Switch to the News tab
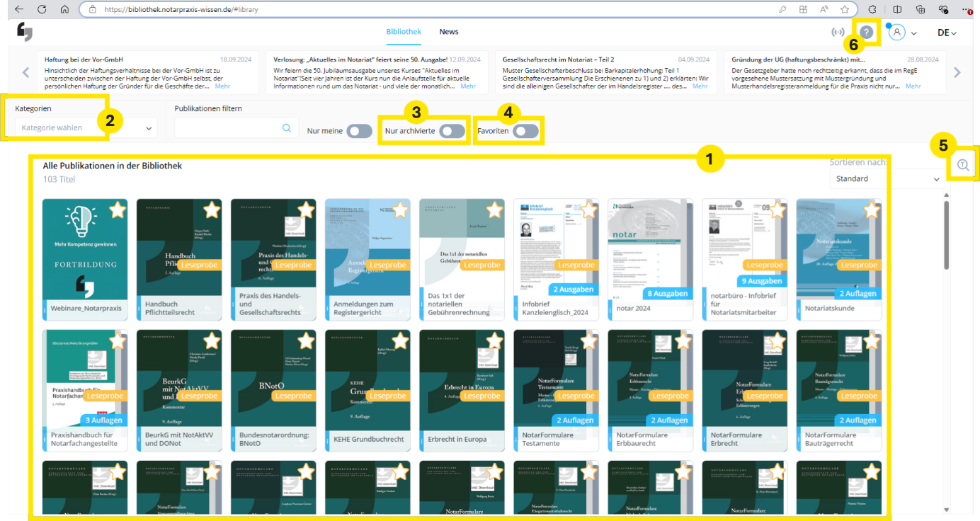This screenshot has width=980, height=521. pos(448,32)
